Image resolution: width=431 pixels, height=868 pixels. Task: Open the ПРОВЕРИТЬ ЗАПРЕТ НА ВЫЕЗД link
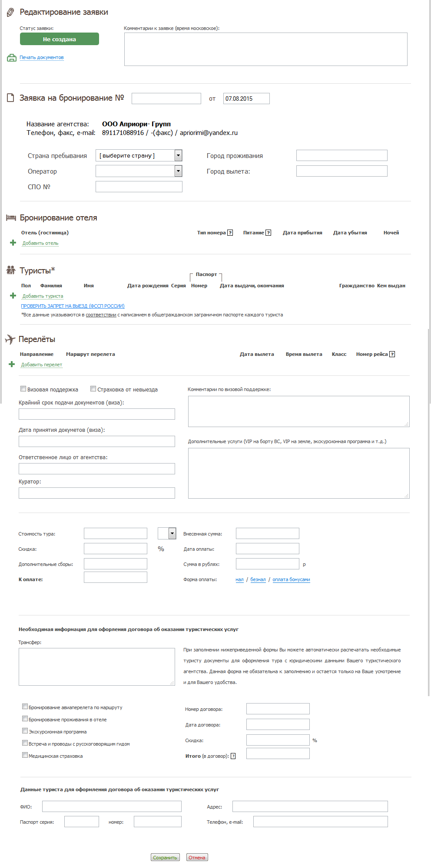click(x=73, y=306)
